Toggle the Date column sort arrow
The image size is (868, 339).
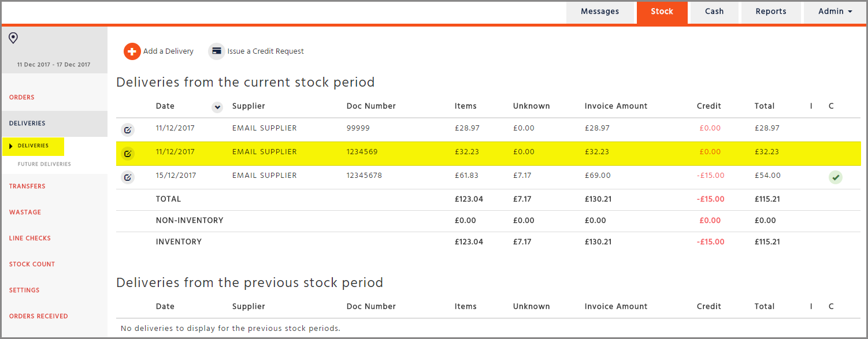pos(217,107)
